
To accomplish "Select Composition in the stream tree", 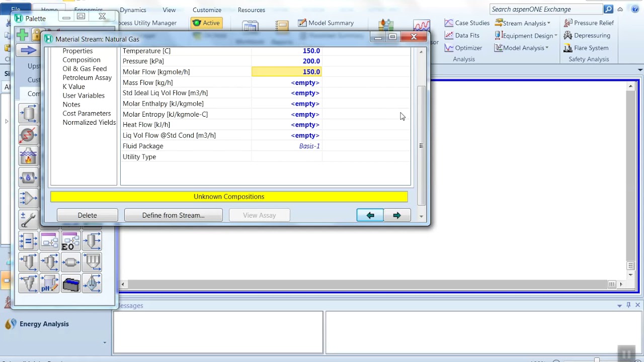I will (x=82, y=60).
